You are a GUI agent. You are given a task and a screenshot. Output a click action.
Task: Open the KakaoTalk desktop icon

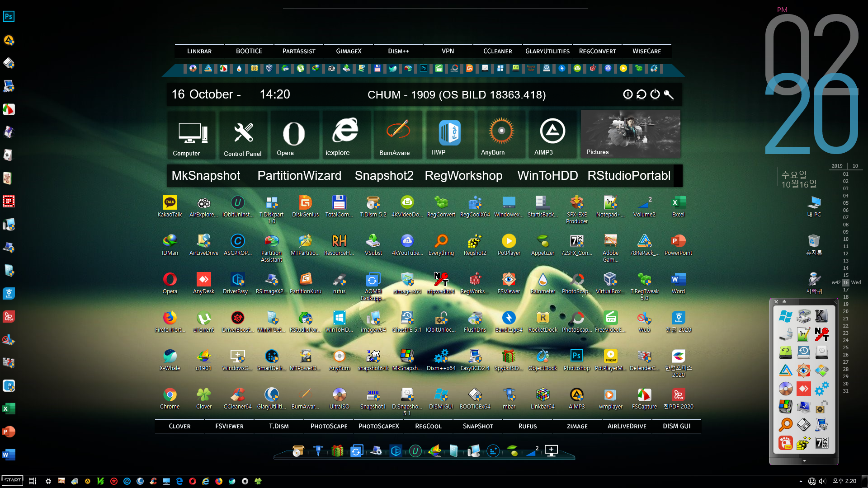pos(170,206)
